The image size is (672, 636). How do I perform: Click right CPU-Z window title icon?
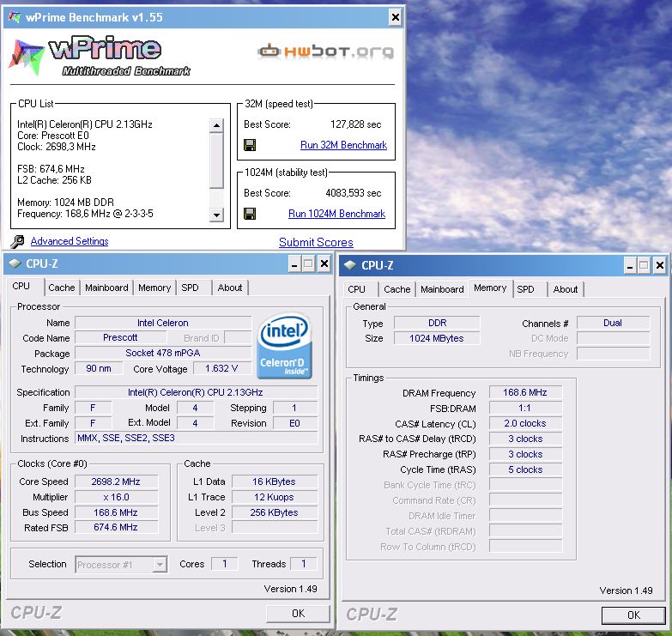[x=350, y=265]
